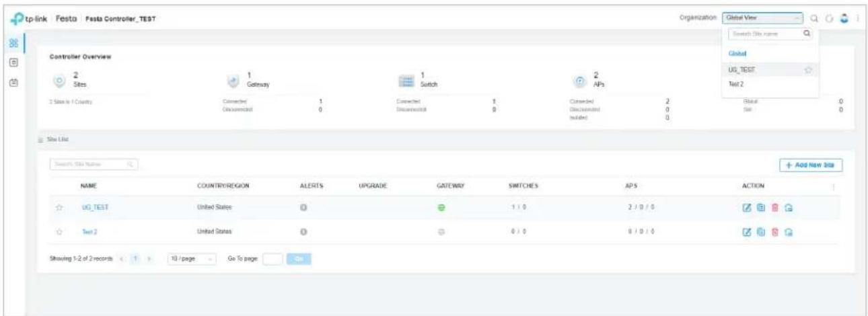868x316 pixels.
Task: Favorite UG_TEST using star in dropdown
Action: (x=808, y=69)
